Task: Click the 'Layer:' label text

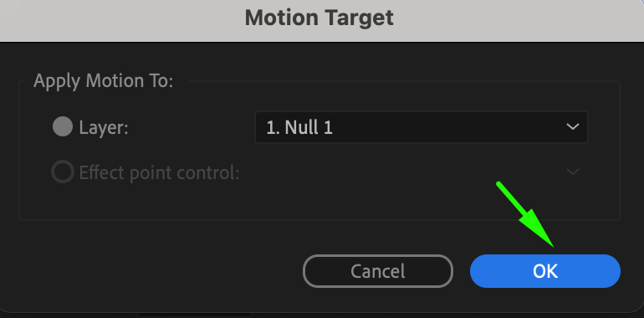Action: pos(104,128)
